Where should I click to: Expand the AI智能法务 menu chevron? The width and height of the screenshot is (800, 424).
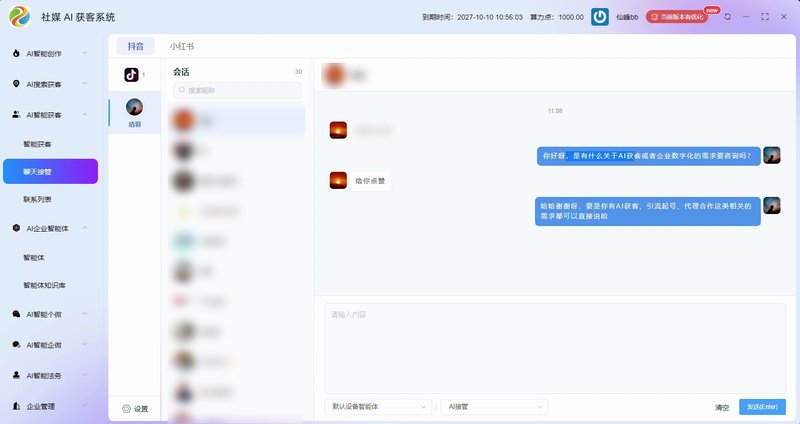[x=85, y=375]
